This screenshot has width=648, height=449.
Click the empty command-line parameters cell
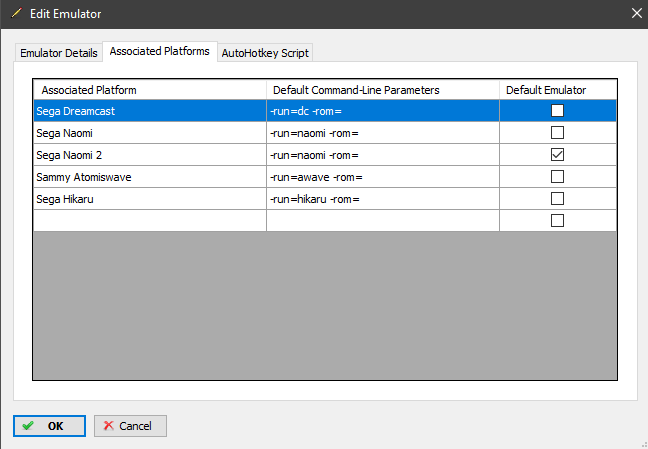383,220
